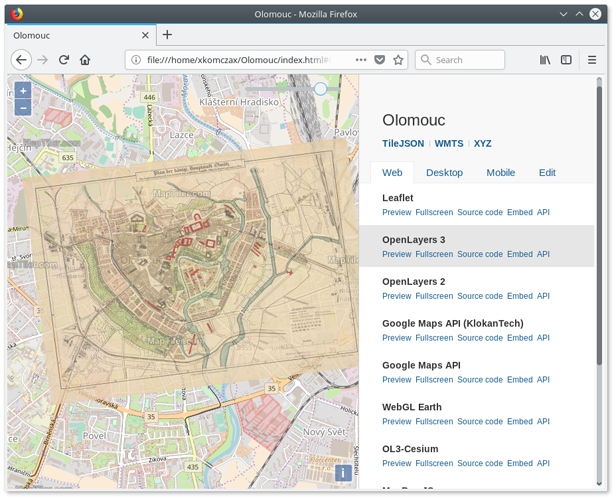616x500 pixels.
Task: Click scrollbar down arrow in sidebar
Action: [599, 484]
